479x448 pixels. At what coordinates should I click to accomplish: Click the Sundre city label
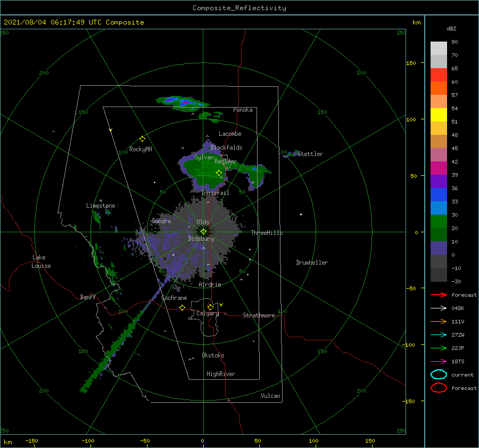(x=161, y=221)
